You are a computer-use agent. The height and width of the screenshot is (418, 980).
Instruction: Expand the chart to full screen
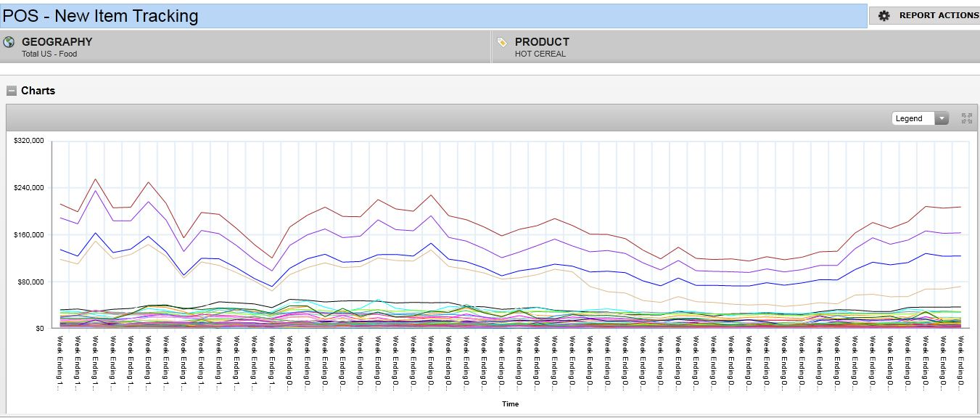click(966, 118)
